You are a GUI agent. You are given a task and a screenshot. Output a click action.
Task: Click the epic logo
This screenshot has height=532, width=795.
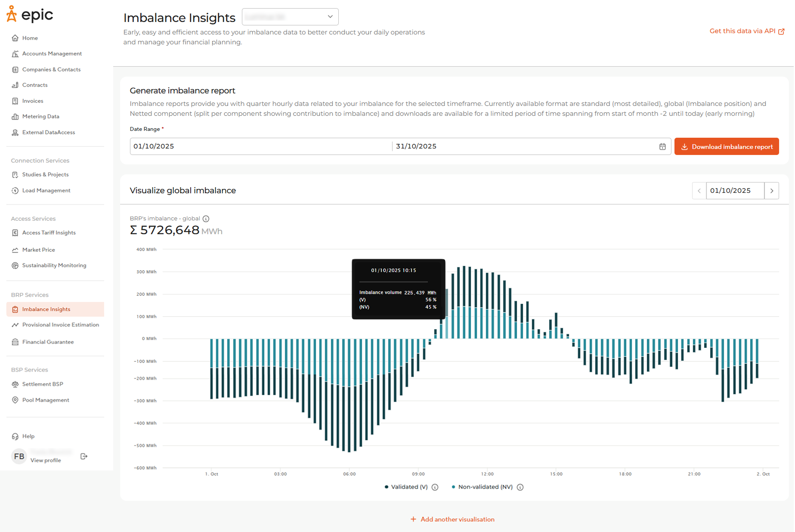30,14
